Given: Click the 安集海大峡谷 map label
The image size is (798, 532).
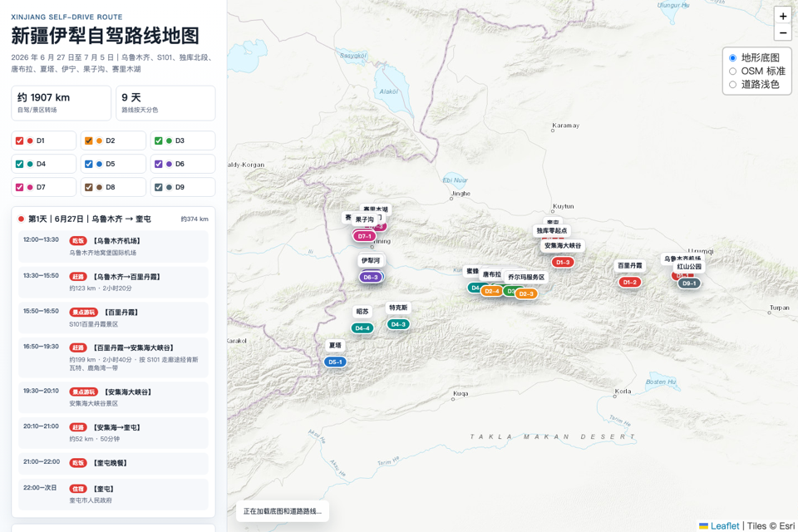Looking at the screenshot, I should tap(563, 245).
